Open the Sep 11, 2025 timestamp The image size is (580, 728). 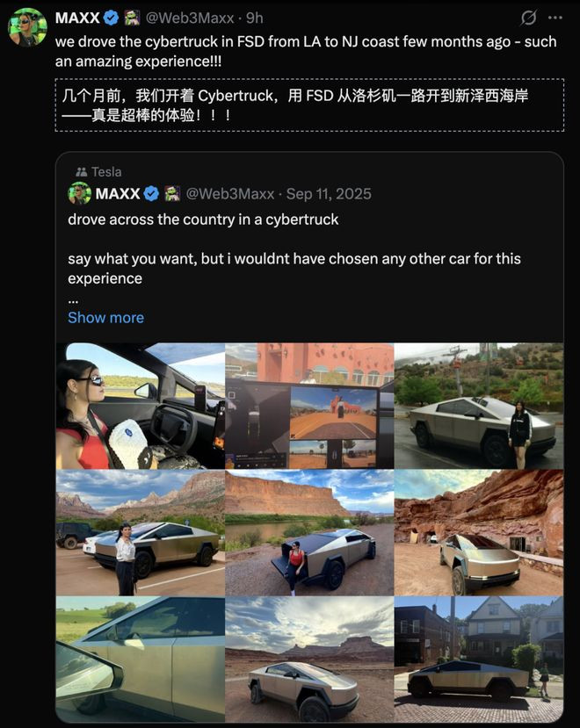329,193
